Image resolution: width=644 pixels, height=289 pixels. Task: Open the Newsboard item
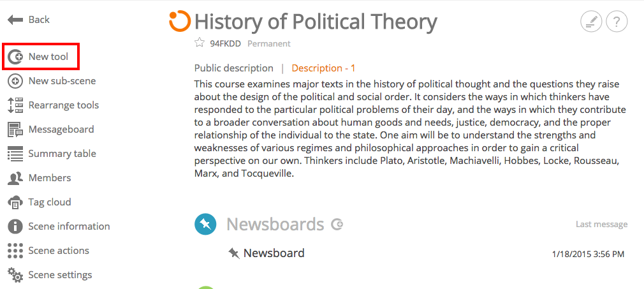click(274, 253)
